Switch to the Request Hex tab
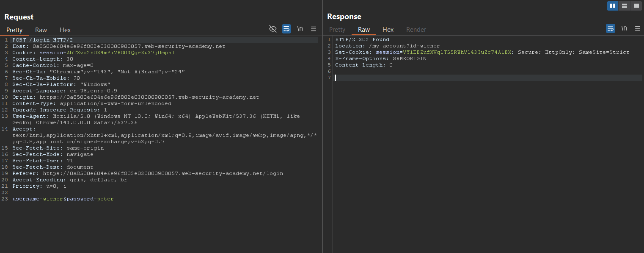Viewport: 644px width, 253px height. [x=65, y=30]
